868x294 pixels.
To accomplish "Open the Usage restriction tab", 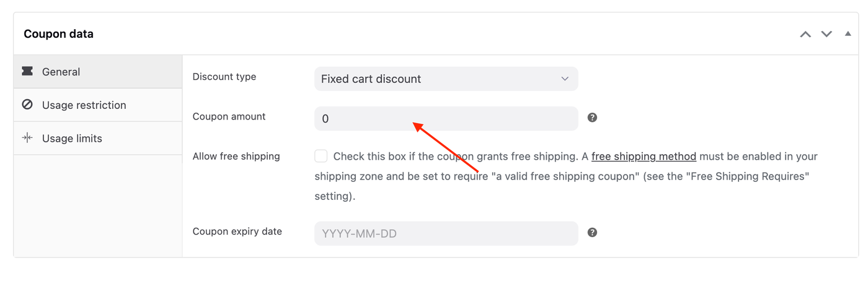I will (84, 105).
